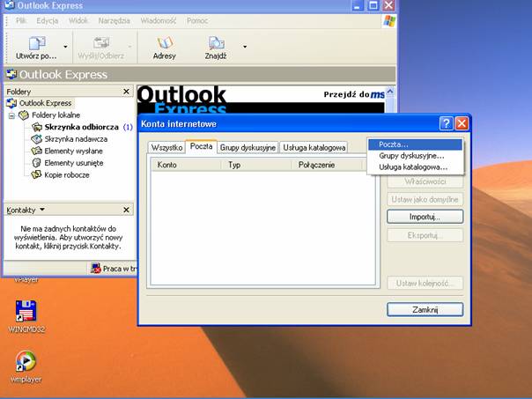The width and height of the screenshot is (532, 399).
Task: Switch to the Wszystko tab
Action: coord(166,148)
